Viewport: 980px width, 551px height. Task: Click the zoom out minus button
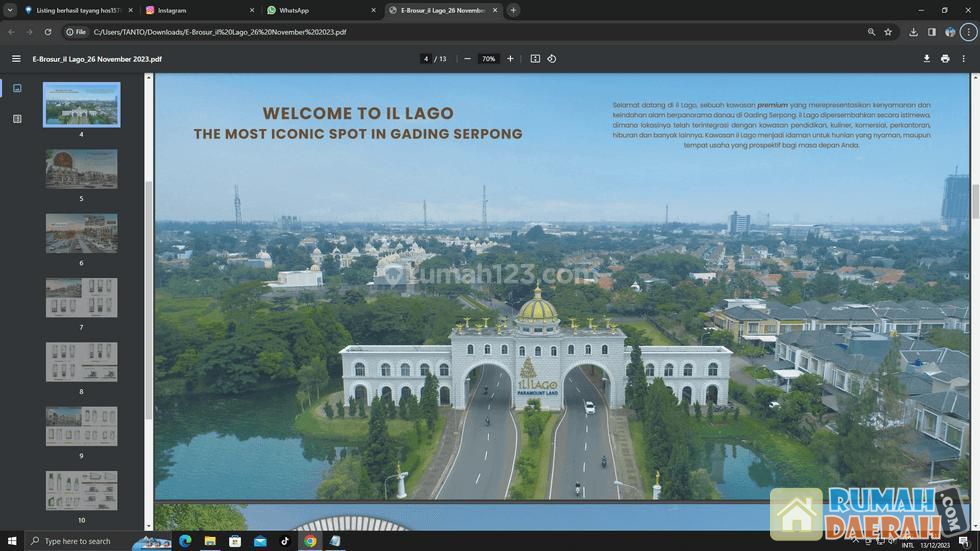[x=467, y=59]
